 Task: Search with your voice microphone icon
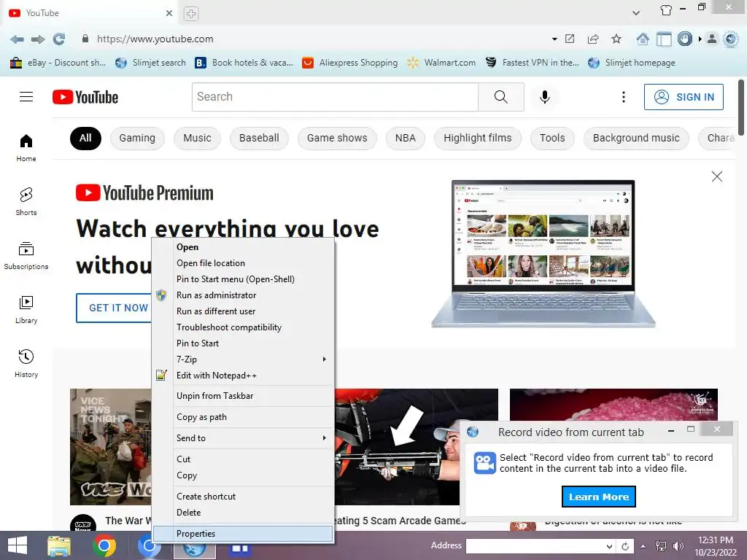(545, 97)
